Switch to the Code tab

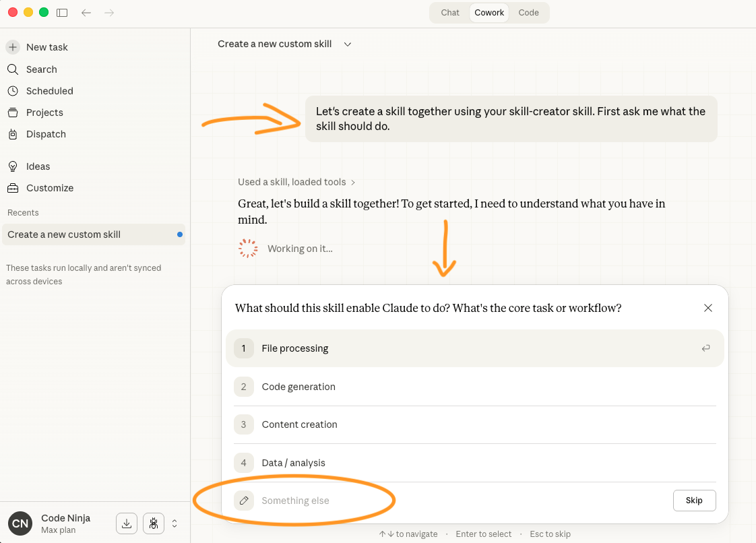click(x=528, y=13)
